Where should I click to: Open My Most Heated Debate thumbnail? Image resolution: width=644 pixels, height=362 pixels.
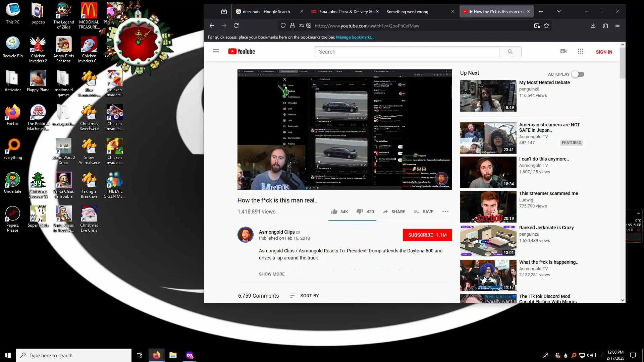point(488,96)
